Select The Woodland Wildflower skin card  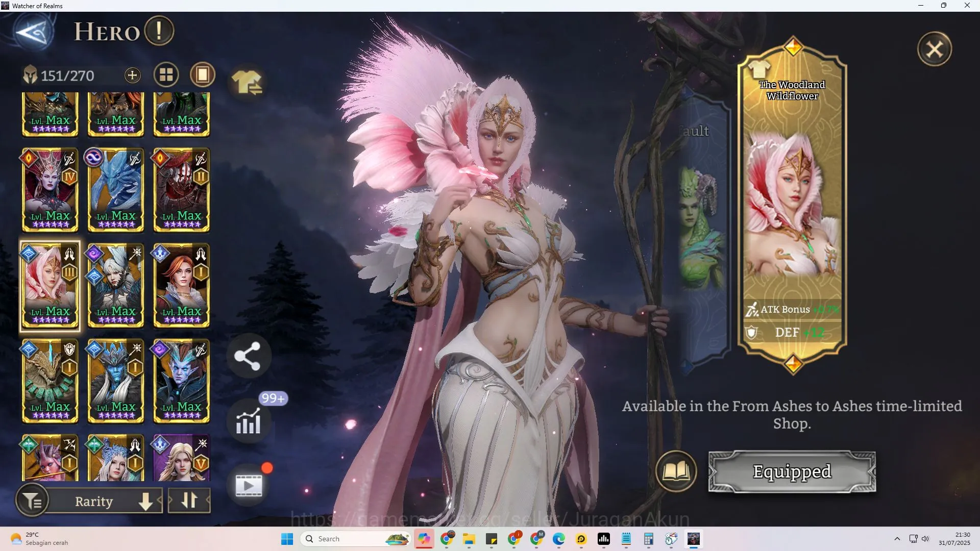pyautogui.click(x=793, y=205)
